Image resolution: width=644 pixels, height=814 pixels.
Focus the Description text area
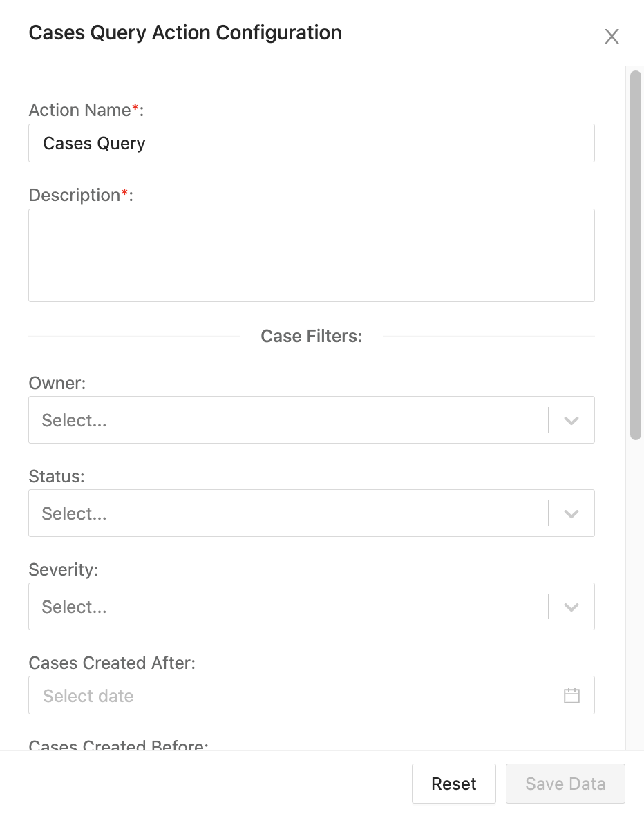point(311,254)
